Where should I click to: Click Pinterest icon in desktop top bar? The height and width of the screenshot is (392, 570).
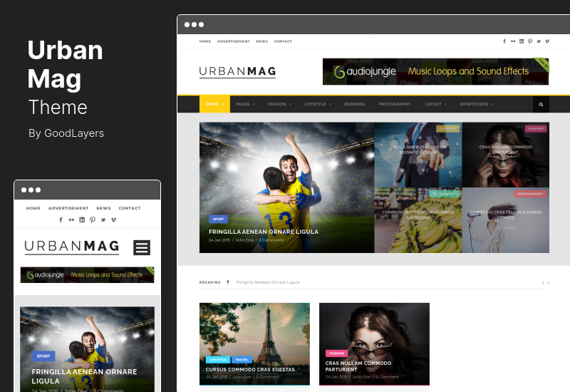(x=530, y=41)
